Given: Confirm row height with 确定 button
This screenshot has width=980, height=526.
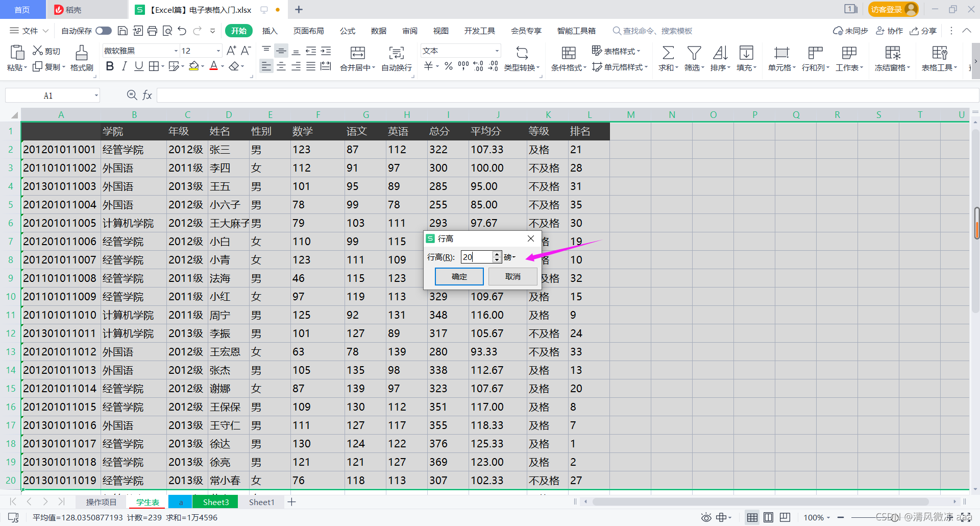Looking at the screenshot, I should click(459, 276).
